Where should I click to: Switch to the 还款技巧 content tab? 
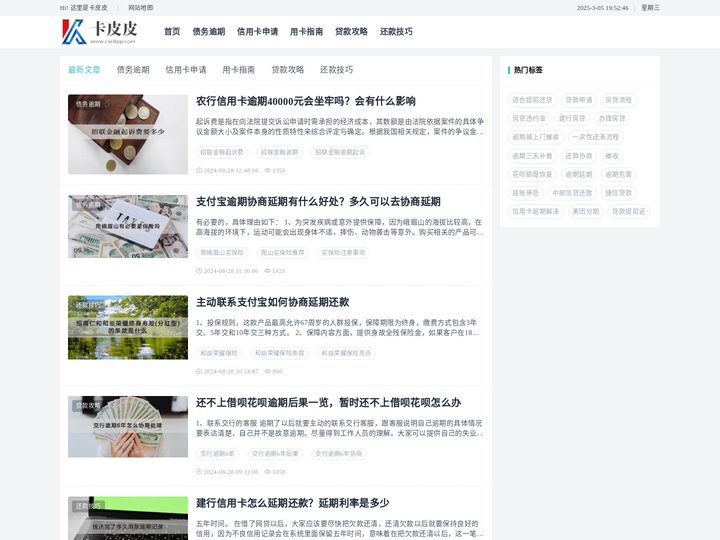click(337, 70)
